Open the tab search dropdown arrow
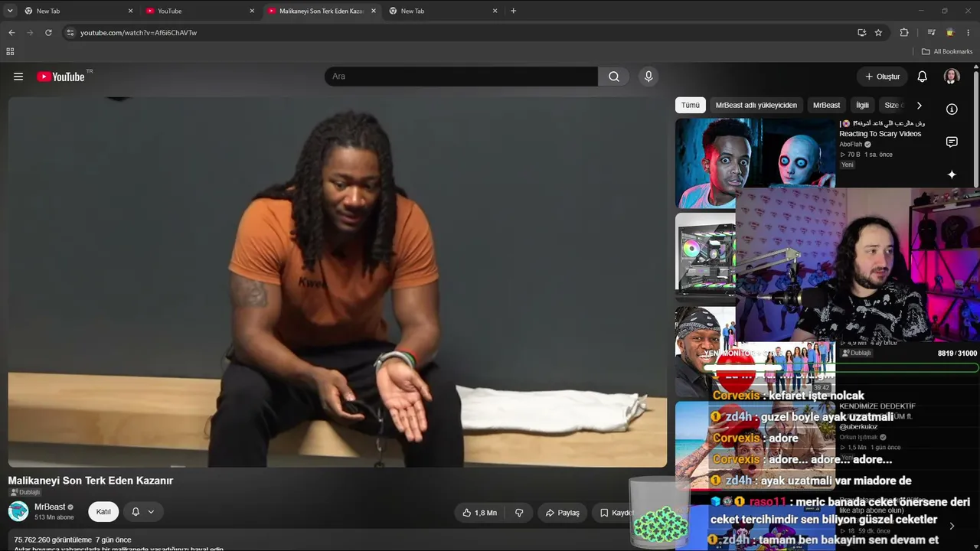The height and width of the screenshot is (551, 980). pos(10,11)
